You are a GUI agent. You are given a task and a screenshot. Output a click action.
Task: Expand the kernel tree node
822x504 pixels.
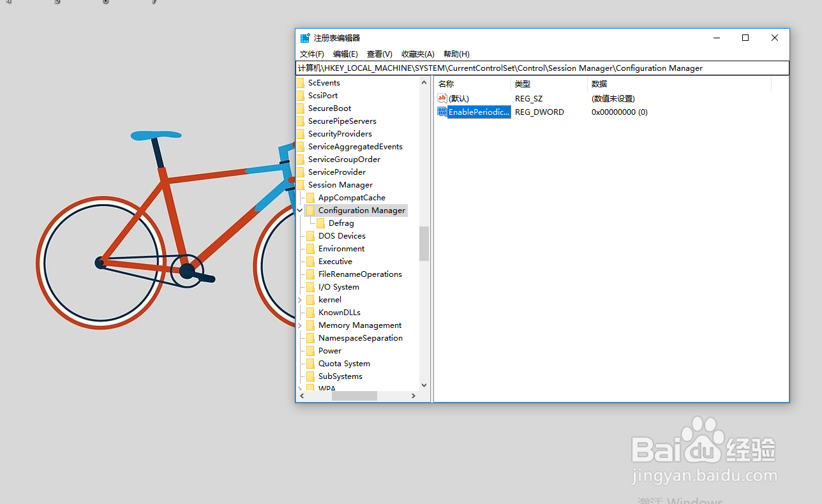[x=300, y=300]
